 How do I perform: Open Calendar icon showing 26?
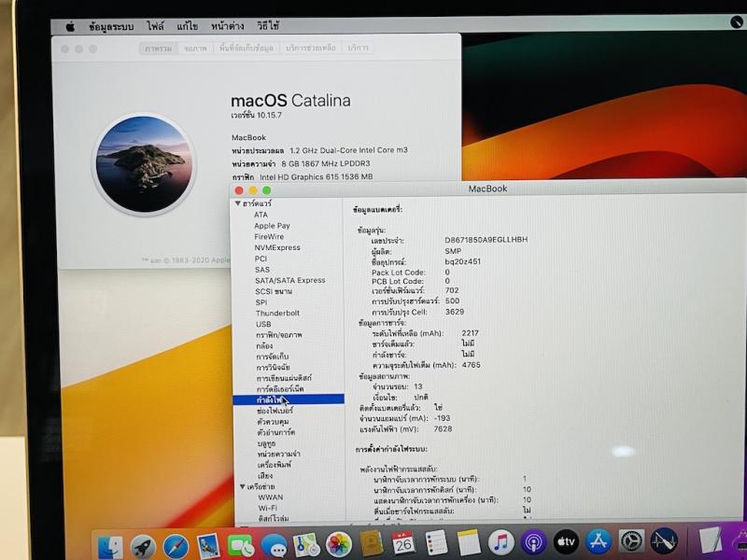click(403, 543)
